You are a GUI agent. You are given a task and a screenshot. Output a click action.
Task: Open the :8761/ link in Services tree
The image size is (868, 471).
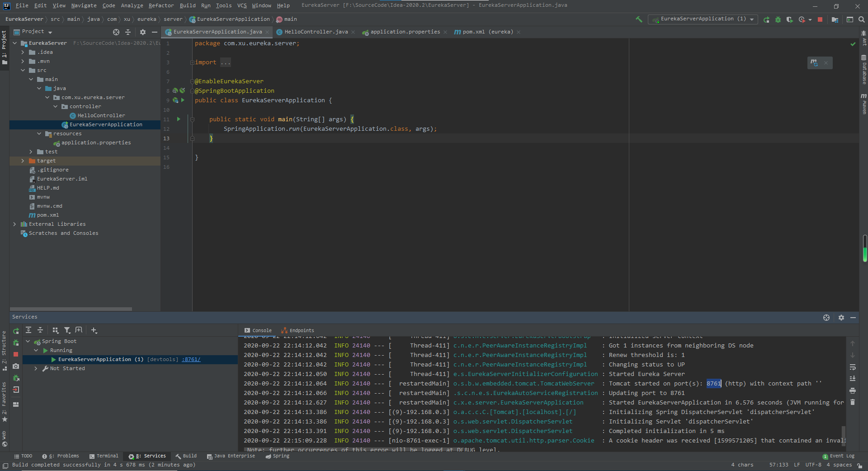click(x=191, y=360)
